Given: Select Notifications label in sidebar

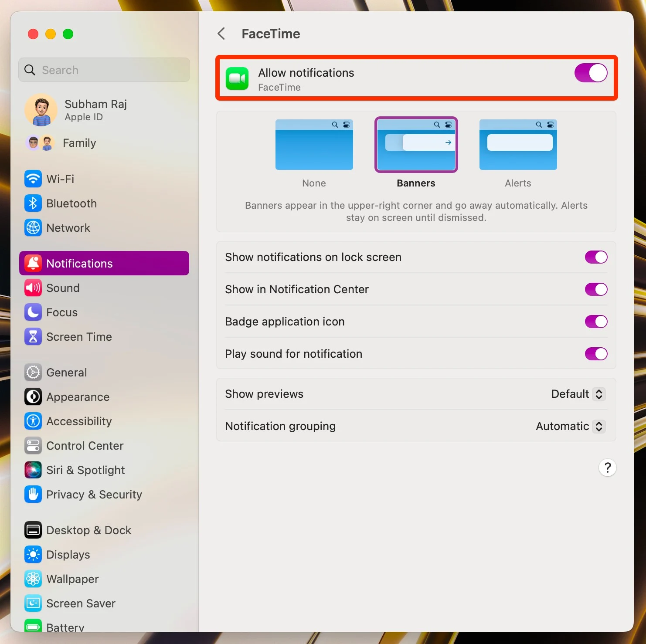Looking at the screenshot, I should tap(79, 264).
